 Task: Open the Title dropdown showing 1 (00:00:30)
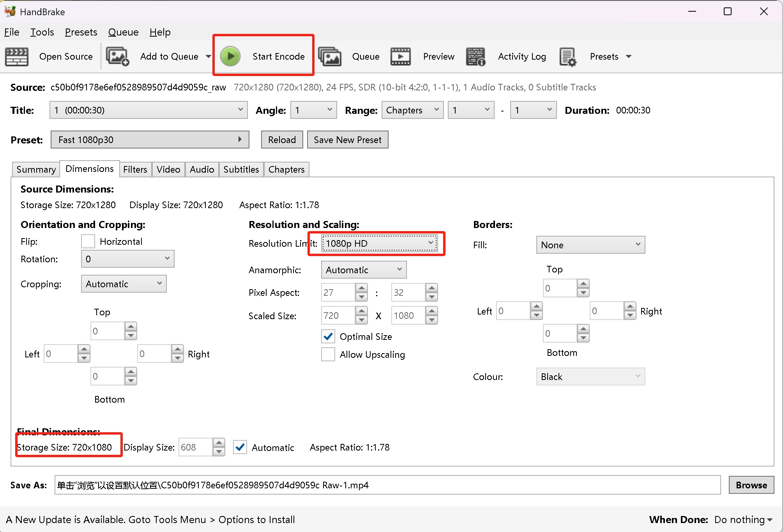tap(148, 110)
